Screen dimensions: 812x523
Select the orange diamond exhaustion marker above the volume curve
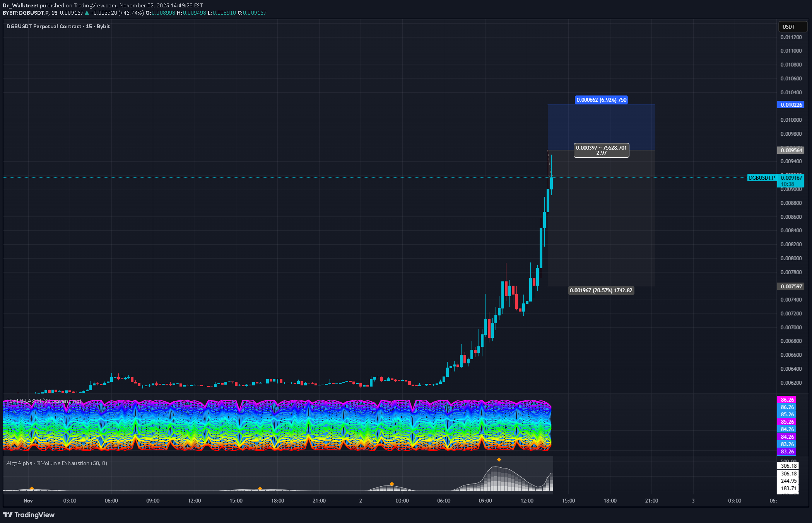499,460
